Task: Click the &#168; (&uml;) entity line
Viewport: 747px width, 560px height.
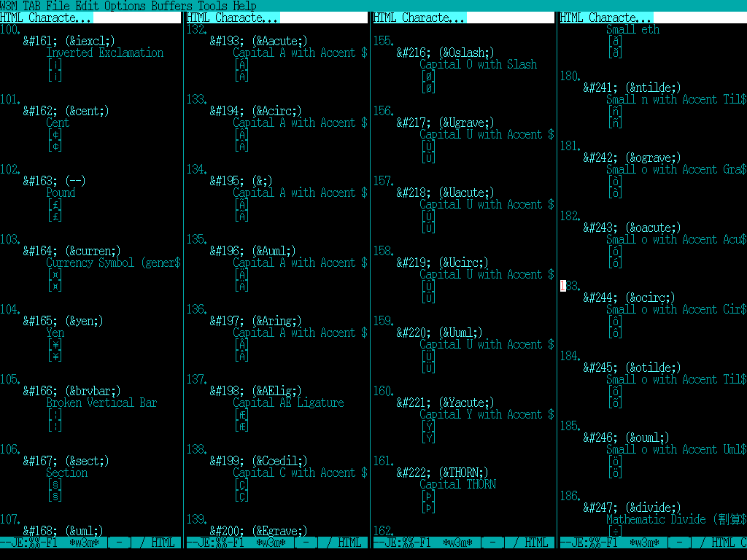Action: pos(63,531)
